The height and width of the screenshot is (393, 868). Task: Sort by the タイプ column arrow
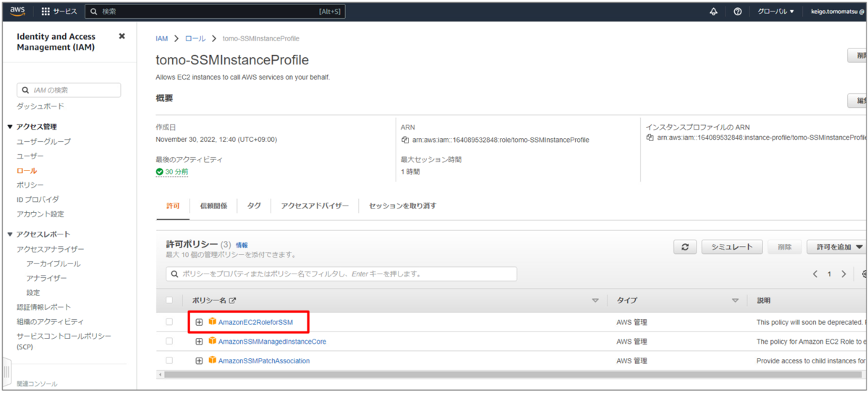point(735,300)
